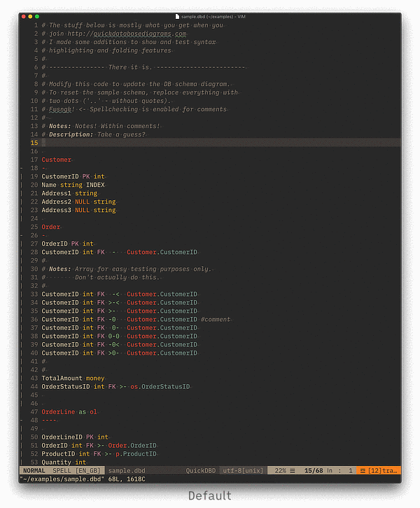
Task: Click the string type on Address3 line
Action: click(x=105, y=210)
